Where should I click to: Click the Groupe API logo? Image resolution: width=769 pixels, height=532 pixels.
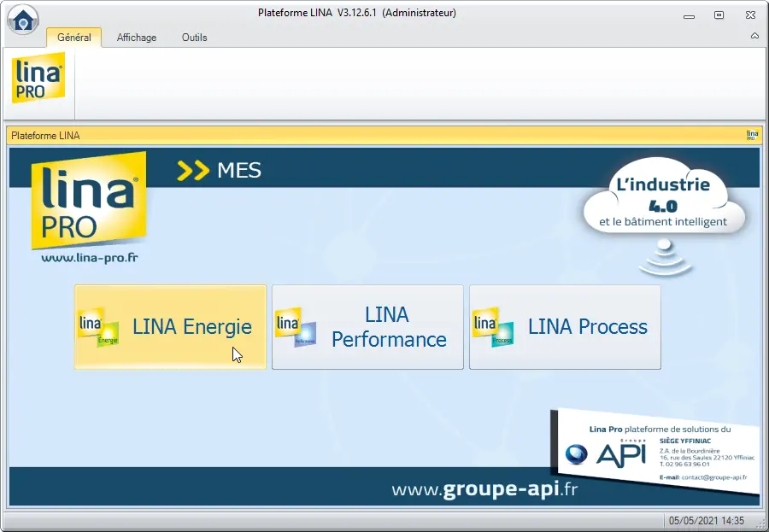click(x=606, y=454)
